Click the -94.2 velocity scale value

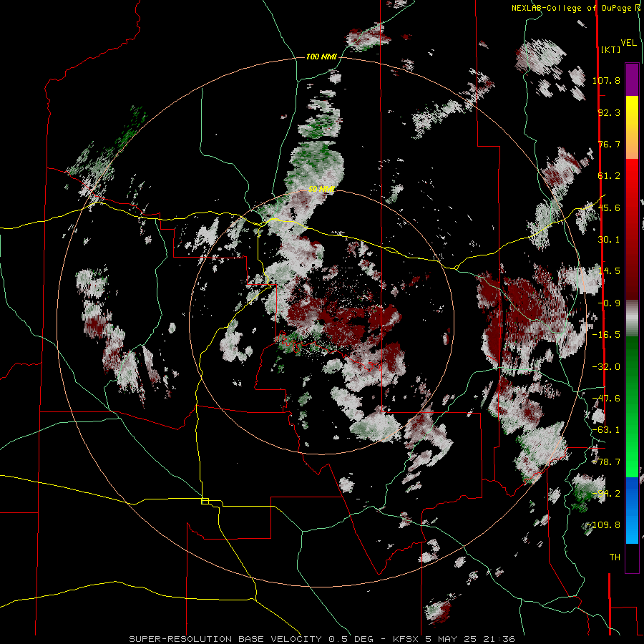[x=606, y=494]
